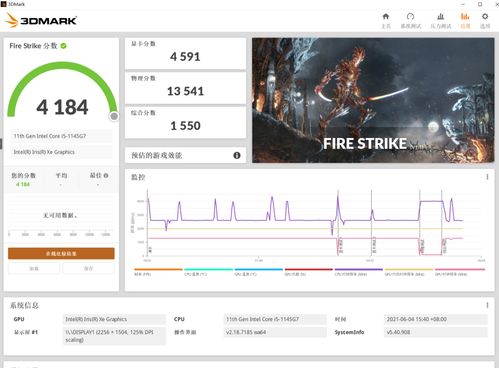Click the info icon beside estimated game performance

237,155
